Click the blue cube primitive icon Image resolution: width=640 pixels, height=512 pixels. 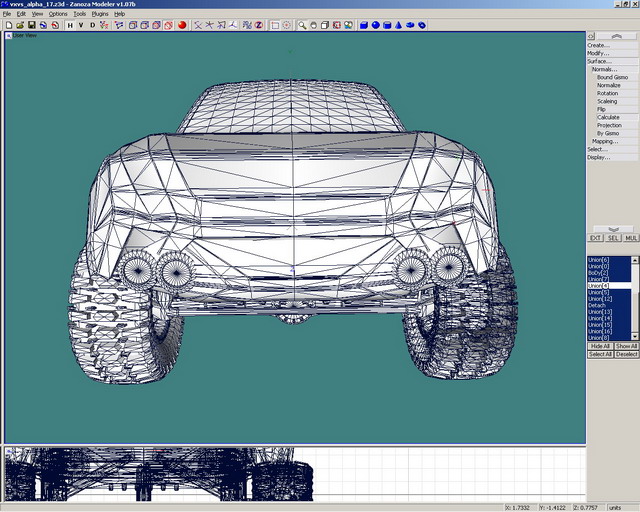[x=364, y=25]
